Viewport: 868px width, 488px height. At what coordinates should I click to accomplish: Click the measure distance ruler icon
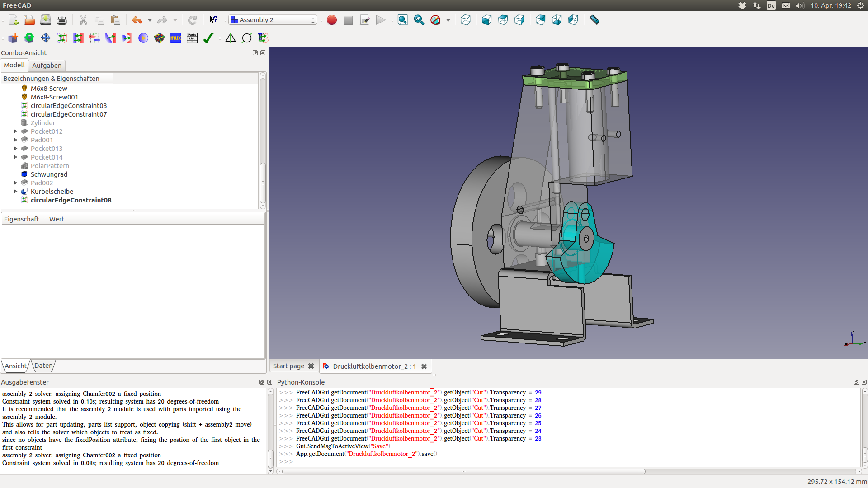[x=594, y=20]
